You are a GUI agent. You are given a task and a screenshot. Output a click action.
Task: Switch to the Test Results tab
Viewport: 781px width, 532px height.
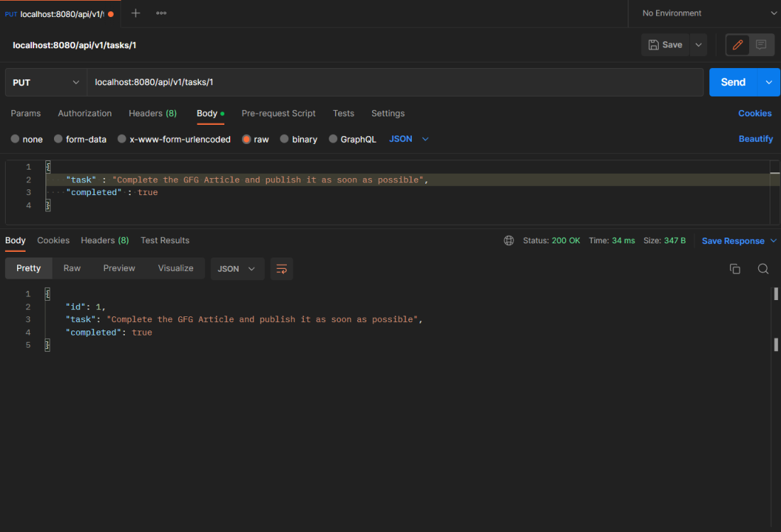(165, 240)
